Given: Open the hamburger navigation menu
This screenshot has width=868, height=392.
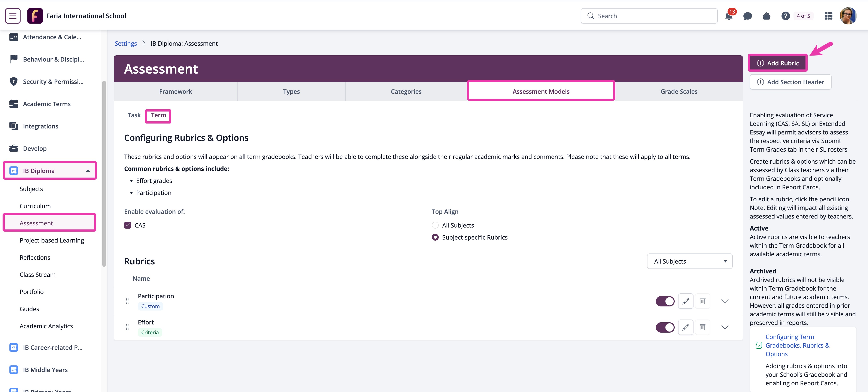Looking at the screenshot, I should [12, 15].
